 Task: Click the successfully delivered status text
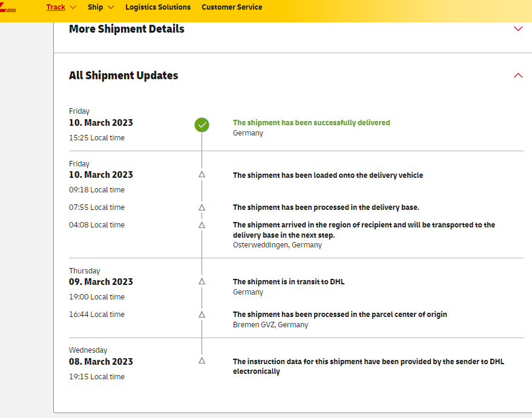pos(311,123)
